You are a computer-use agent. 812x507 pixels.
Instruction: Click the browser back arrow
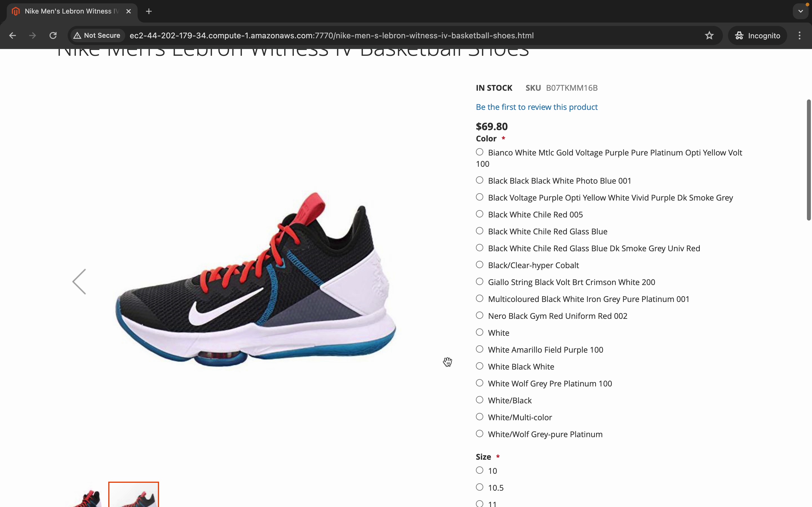click(12, 35)
